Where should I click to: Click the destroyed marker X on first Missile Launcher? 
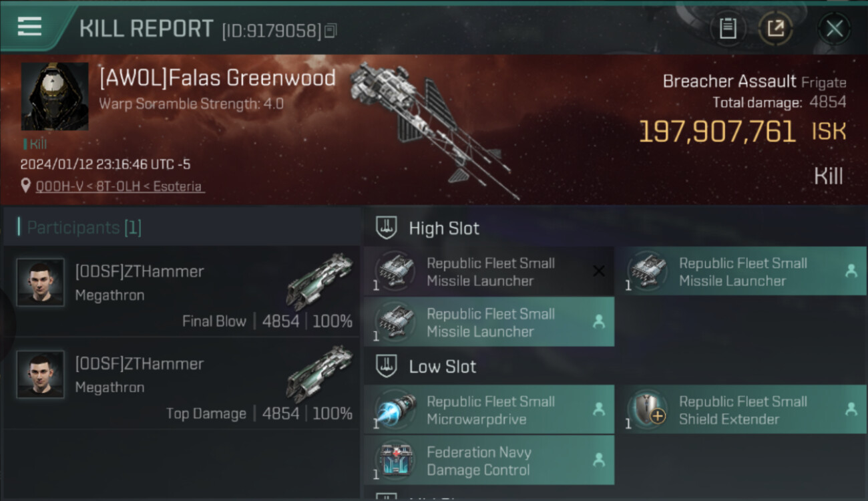599,271
